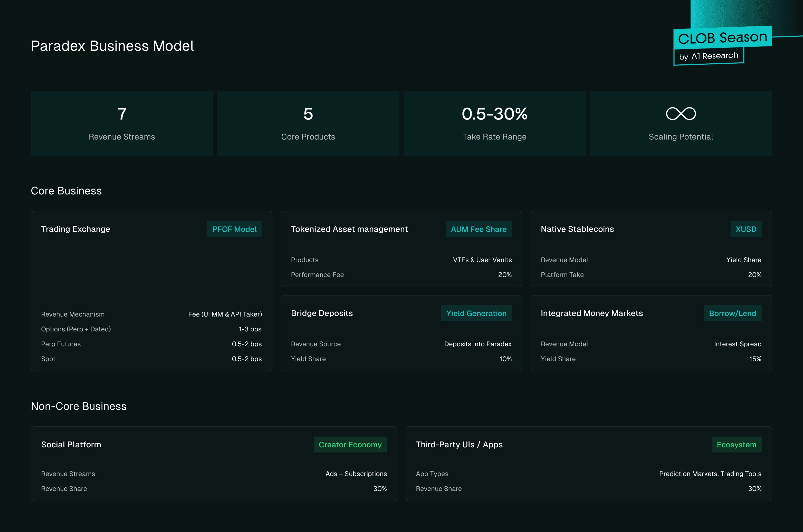Open the Tokenized Asset management heading
The image size is (803, 532).
(x=349, y=229)
